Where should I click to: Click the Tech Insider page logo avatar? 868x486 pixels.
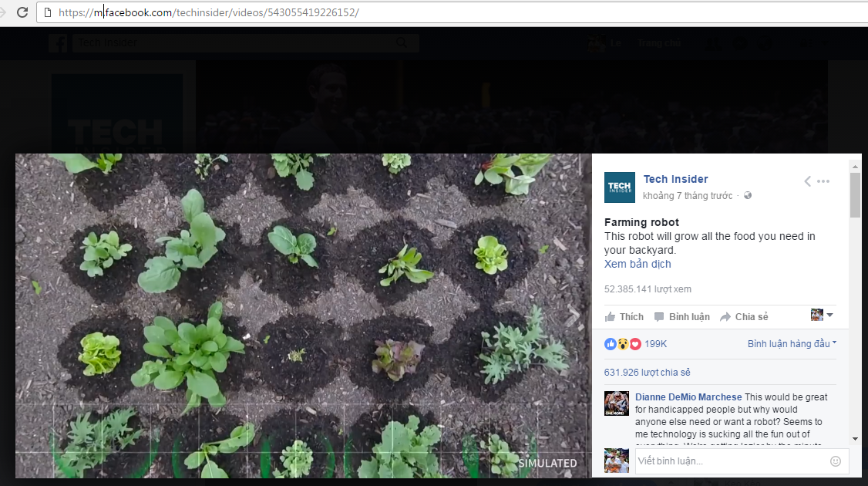click(x=619, y=187)
